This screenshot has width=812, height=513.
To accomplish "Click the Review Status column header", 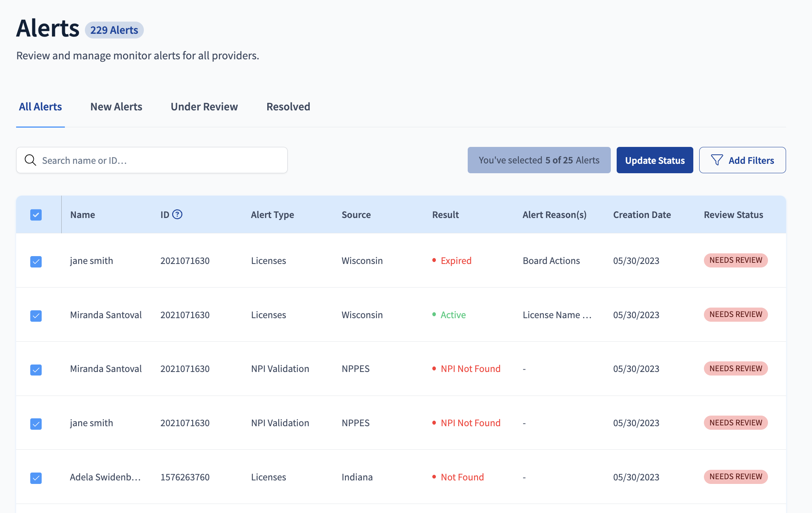I will click(733, 215).
